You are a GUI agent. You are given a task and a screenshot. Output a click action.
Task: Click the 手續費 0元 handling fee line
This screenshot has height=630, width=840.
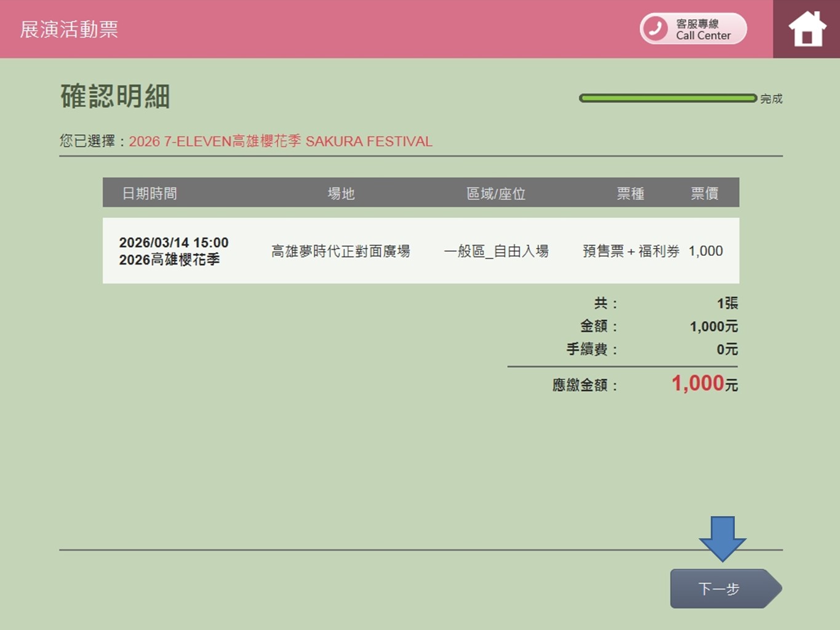coord(651,349)
